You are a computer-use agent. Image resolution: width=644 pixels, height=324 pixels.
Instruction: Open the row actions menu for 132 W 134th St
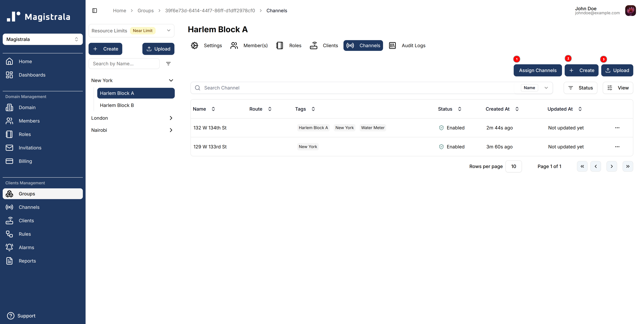pyautogui.click(x=617, y=128)
